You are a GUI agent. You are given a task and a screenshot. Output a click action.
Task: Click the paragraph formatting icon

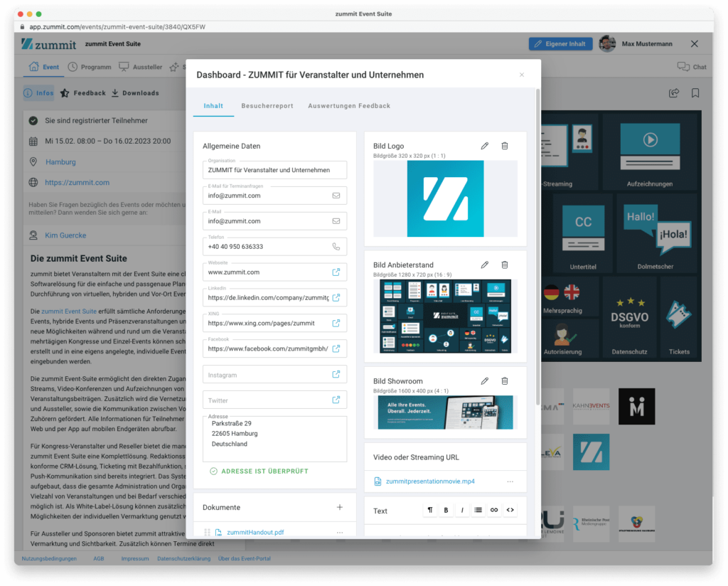tap(430, 510)
